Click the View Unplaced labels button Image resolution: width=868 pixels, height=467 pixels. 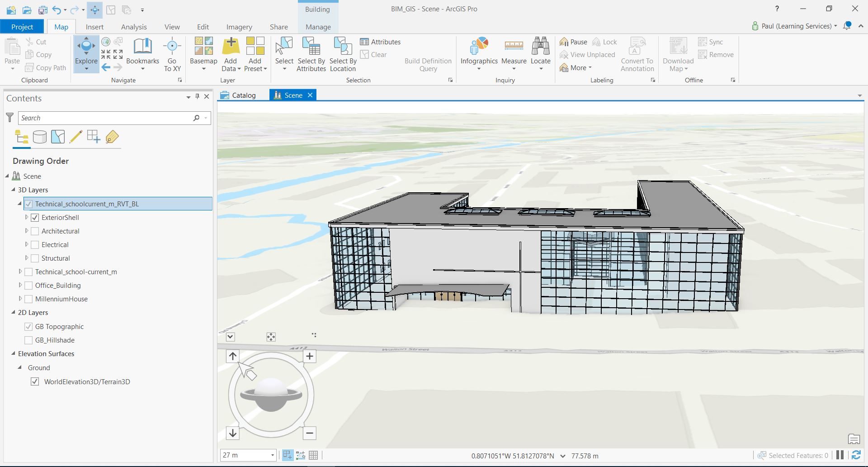[587, 54]
